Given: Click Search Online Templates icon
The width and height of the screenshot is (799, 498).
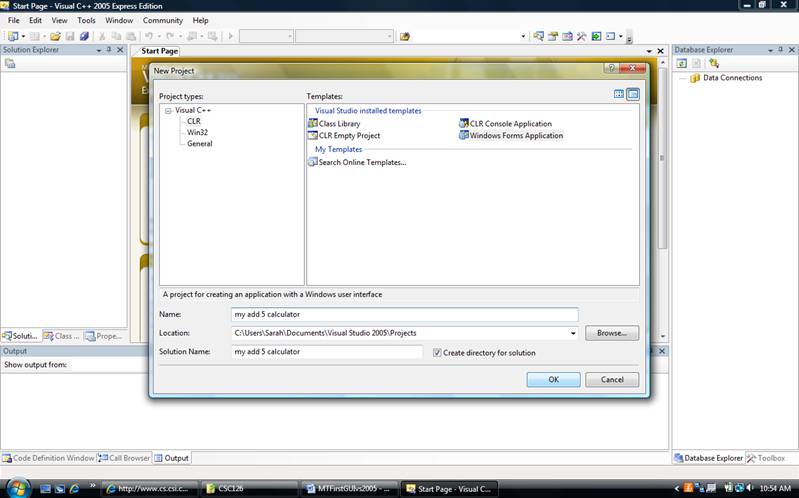Looking at the screenshot, I should point(313,162).
